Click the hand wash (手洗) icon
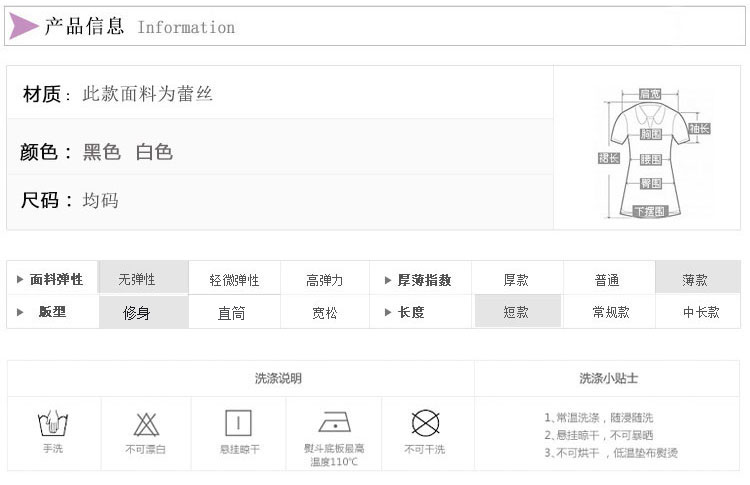The width and height of the screenshot is (750, 485). pyautogui.click(x=52, y=422)
